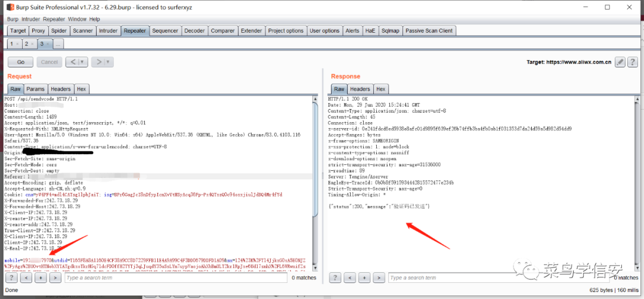Go to next match in request search
Screen dimensions: 644x299
[55, 278]
